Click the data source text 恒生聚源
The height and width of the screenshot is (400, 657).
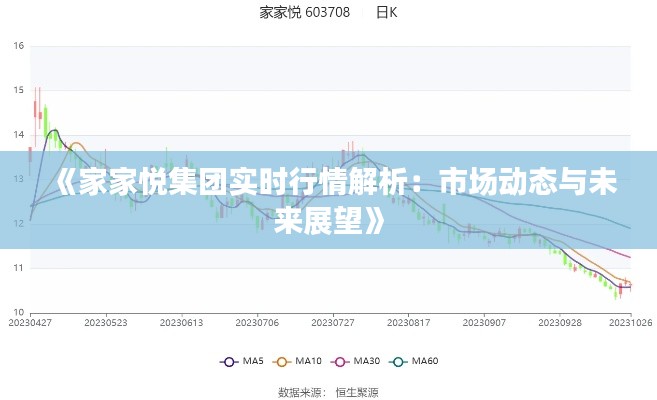[357, 392]
